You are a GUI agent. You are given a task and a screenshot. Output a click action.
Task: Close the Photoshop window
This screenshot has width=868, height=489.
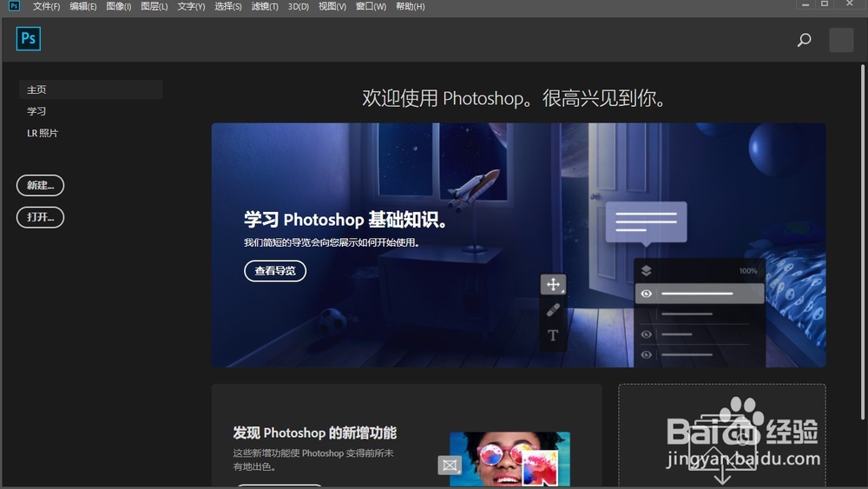pos(849,4)
